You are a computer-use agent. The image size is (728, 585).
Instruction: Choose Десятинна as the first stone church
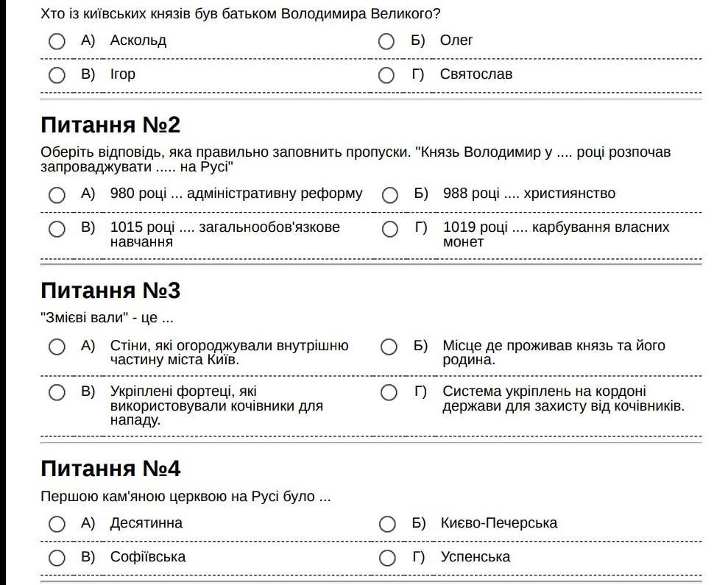[57, 524]
